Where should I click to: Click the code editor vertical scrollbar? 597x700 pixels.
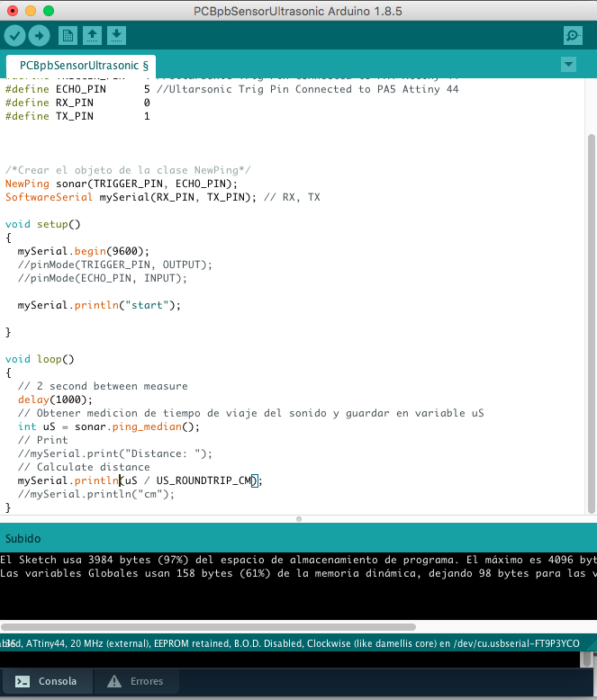[592, 324]
